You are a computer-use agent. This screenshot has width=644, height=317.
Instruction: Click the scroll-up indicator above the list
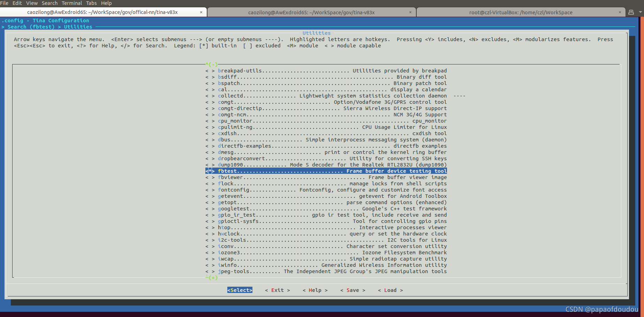[x=212, y=64]
